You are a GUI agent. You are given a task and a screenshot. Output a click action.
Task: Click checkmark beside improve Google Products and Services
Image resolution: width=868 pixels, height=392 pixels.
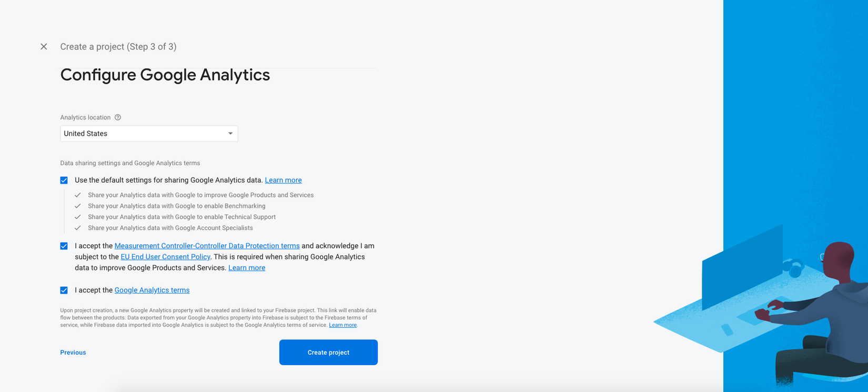78,195
